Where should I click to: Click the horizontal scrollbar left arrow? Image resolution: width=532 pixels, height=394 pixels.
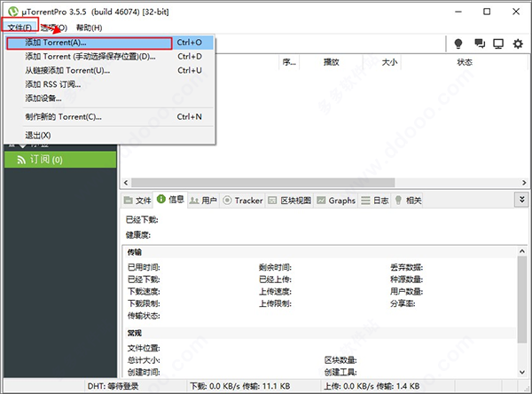tap(126, 183)
